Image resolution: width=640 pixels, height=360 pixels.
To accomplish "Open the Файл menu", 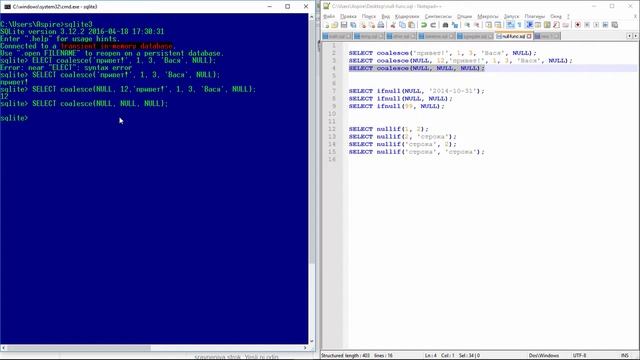I will tap(329, 16).
